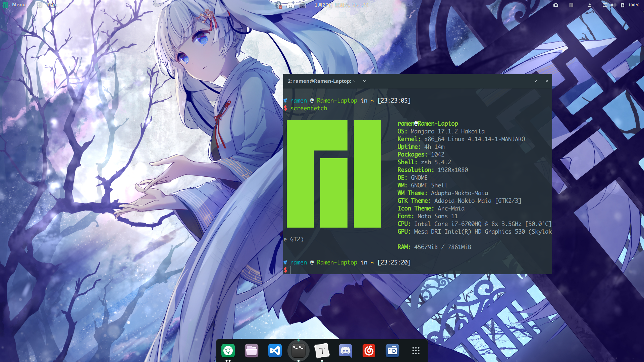The width and height of the screenshot is (644, 362).
Task: Click the terminal input cursor line
Action: pos(418,270)
